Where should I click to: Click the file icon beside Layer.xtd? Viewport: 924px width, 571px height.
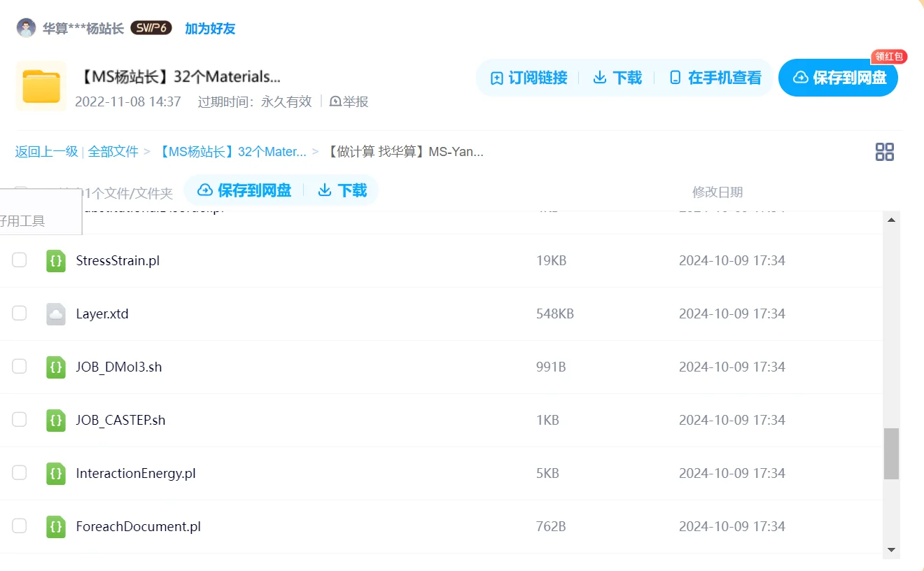(x=55, y=313)
